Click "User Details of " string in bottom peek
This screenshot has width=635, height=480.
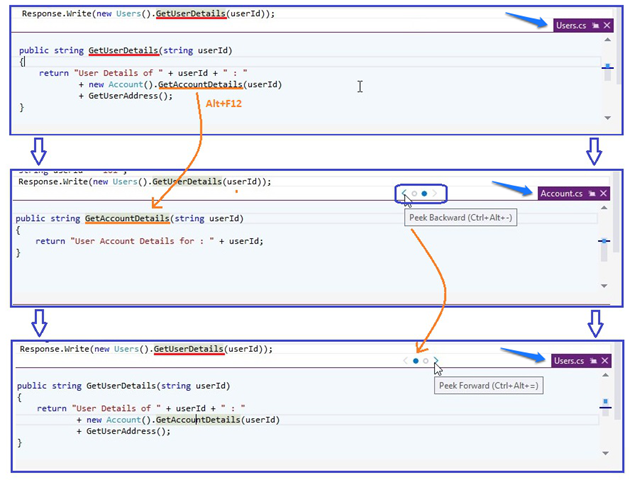116,409
